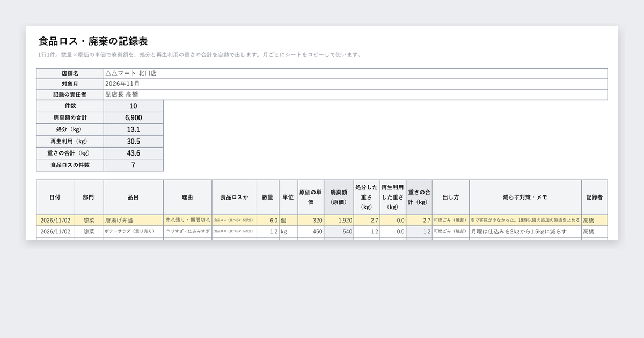The height and width of the screenshot is (338, 644).
Task: Click the waste amount 540
Action: [x=339, y=231]
